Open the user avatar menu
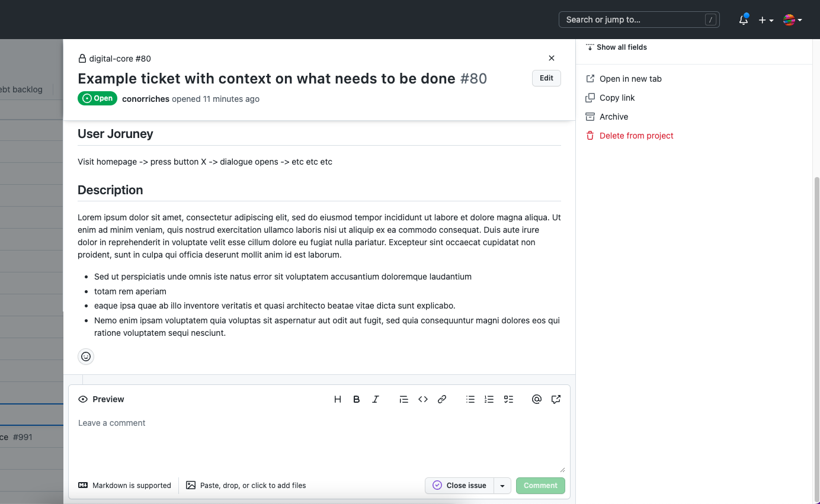The height and width of the screenshot is (504, 820). 792,20
